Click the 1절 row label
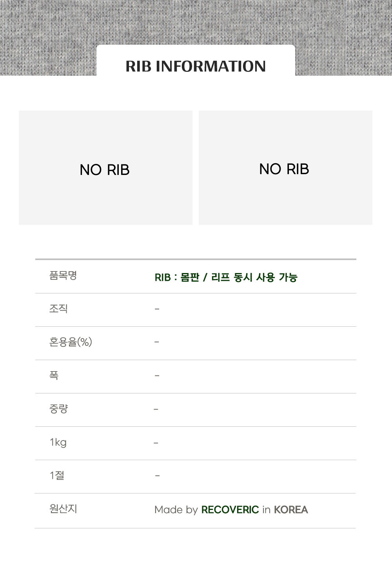Image resolution: width=392 pixels, height=568 pixels. point(57,476)
